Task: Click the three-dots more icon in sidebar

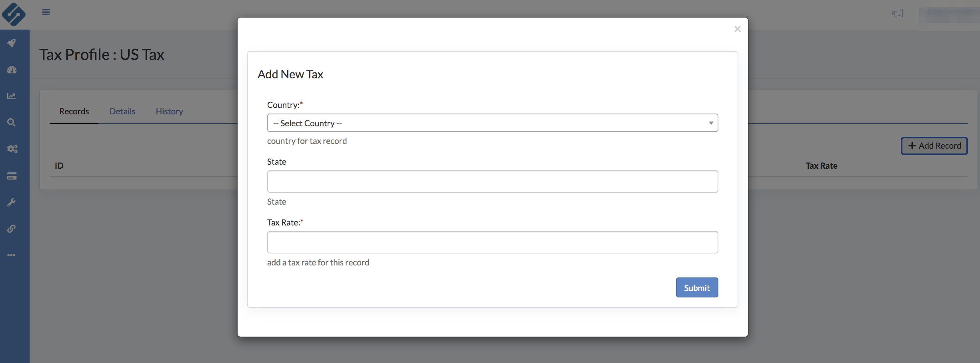Action: (x=12, y=255)
